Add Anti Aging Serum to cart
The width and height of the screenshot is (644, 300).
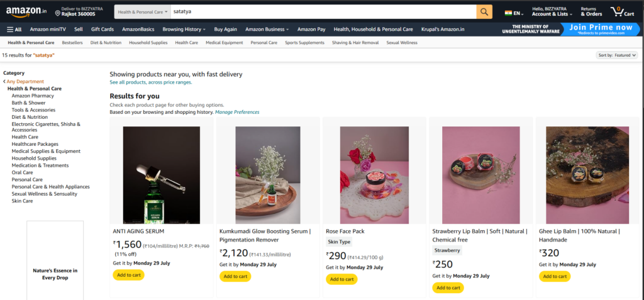click(x=128, y=275)
